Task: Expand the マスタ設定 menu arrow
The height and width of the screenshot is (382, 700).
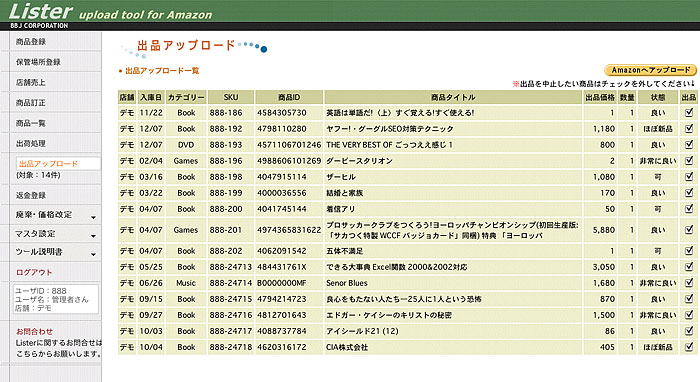Action: tap(93, 236)
